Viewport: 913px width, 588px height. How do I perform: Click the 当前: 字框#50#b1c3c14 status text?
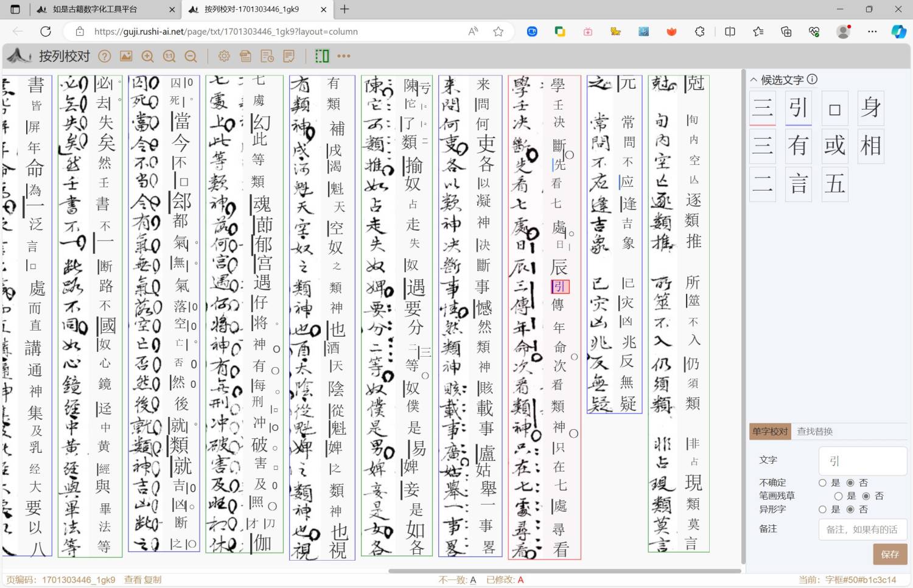pyautogui.click(x=847, y=580)
